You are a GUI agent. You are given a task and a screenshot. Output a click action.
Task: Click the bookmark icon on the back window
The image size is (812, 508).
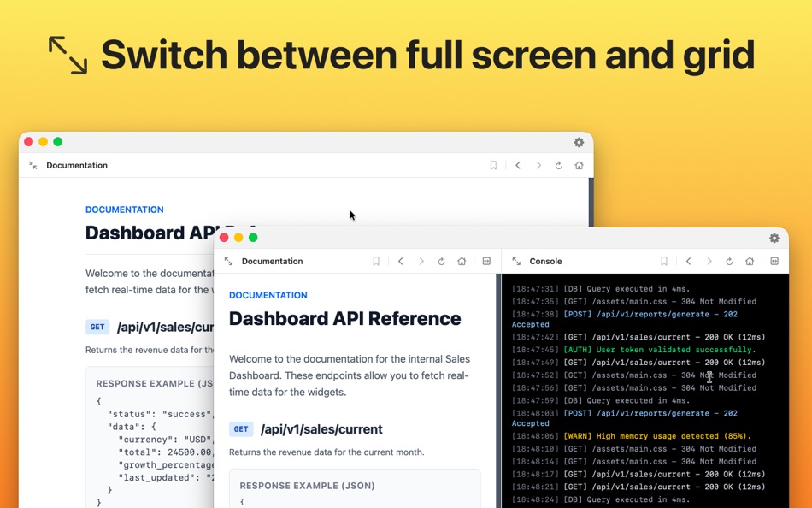[x=493, y=165]
